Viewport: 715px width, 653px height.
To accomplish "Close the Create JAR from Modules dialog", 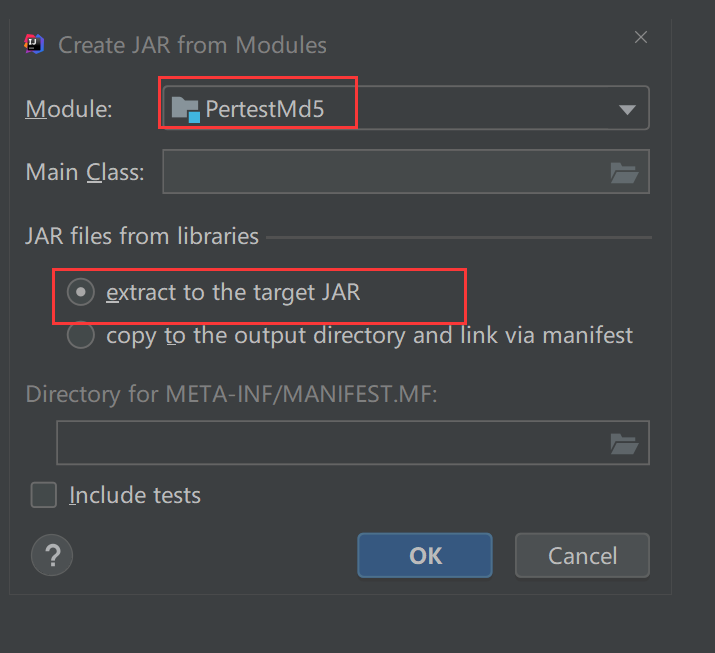I will 641,37.
